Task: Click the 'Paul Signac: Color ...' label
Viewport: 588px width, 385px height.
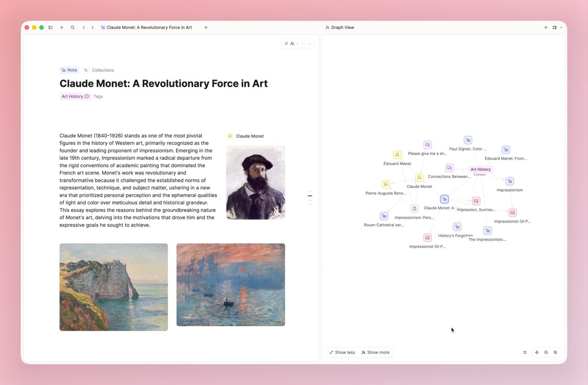Action: (x=468, y=149)
